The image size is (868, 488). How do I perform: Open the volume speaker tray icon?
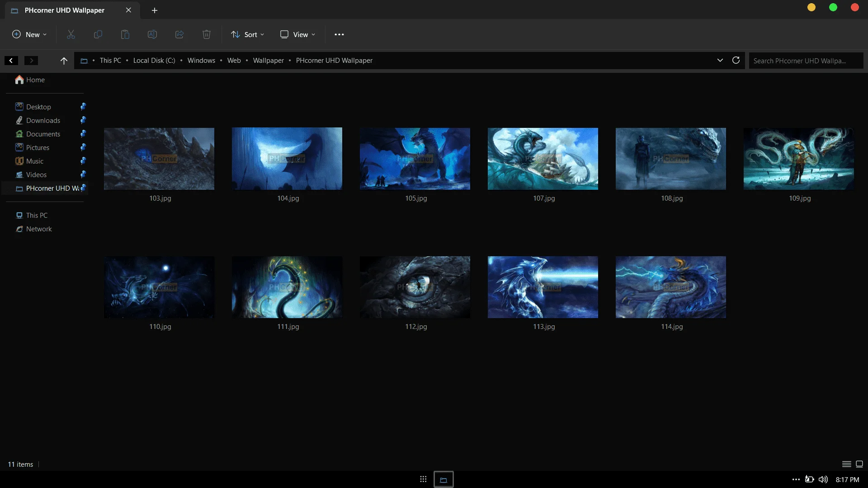click(823, 479)
